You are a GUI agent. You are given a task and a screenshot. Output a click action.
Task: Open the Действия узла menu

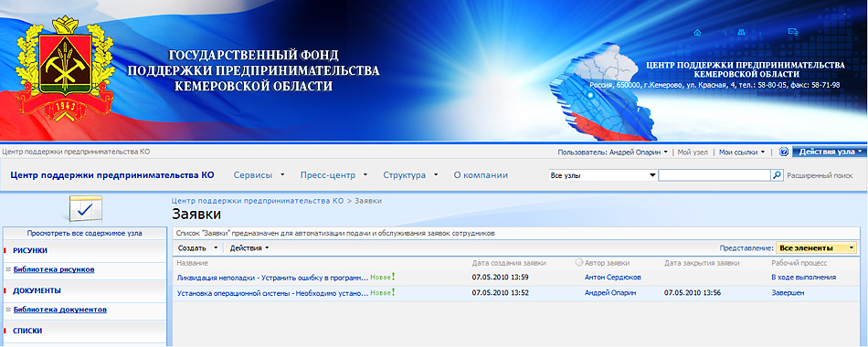pyautogui.click(x=831, y=152)
